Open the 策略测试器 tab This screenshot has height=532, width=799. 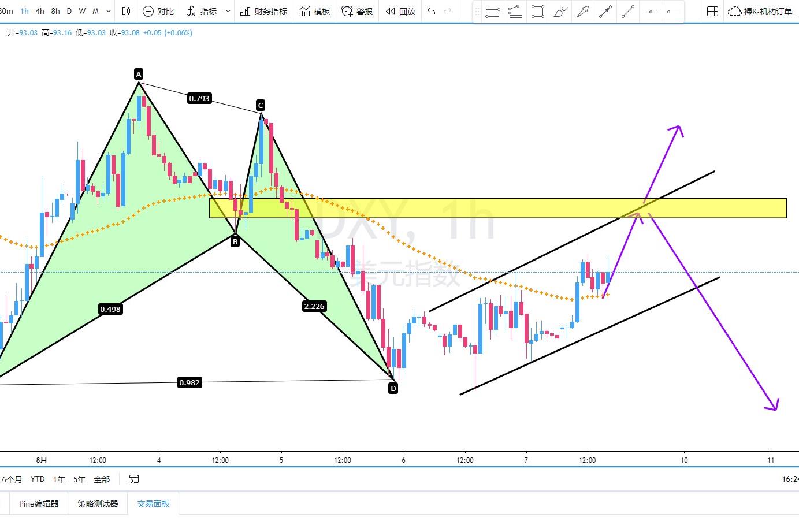coord(98,504)
